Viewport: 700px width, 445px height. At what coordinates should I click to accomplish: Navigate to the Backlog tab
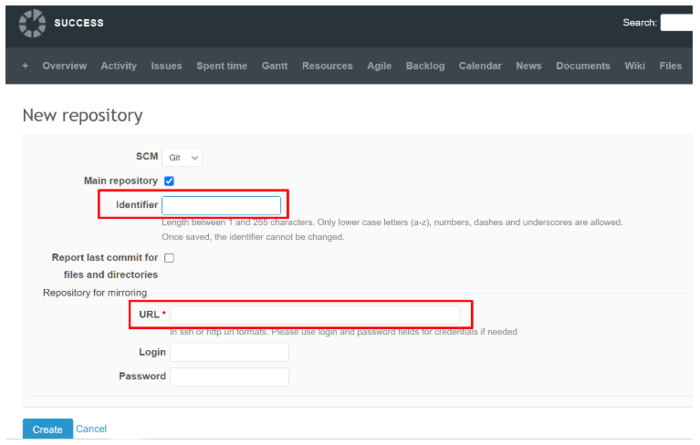click(x=425, y=66)
